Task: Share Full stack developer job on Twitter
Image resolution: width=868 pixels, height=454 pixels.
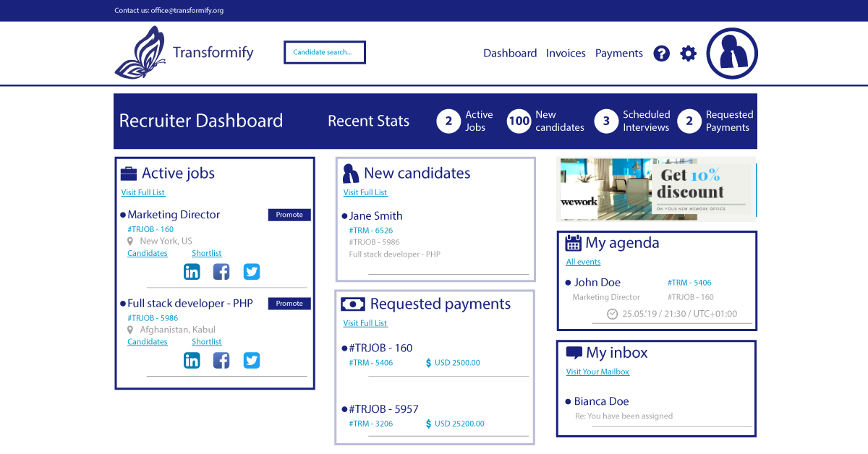Action: pos(251,360)
